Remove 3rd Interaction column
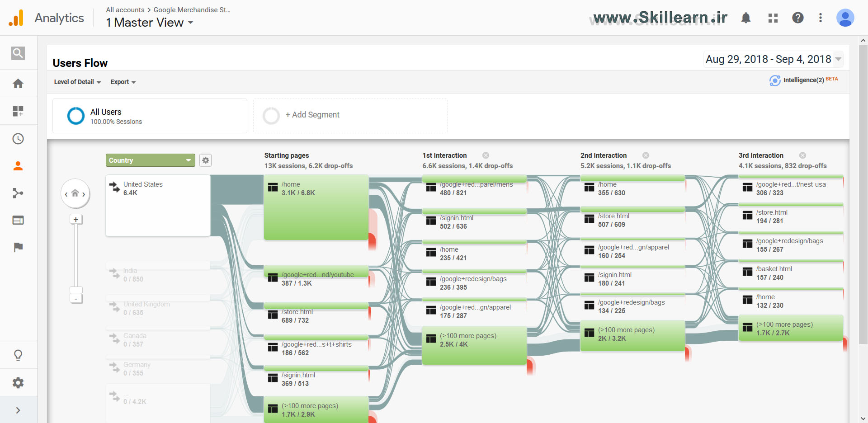This screenshot has height=423, width=868. (802, 155)
